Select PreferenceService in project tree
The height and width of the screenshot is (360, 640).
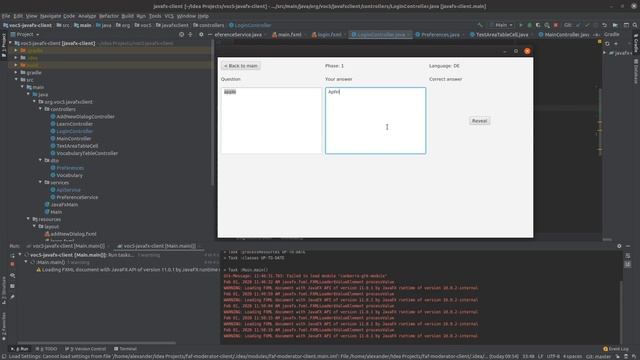(77, 198)
